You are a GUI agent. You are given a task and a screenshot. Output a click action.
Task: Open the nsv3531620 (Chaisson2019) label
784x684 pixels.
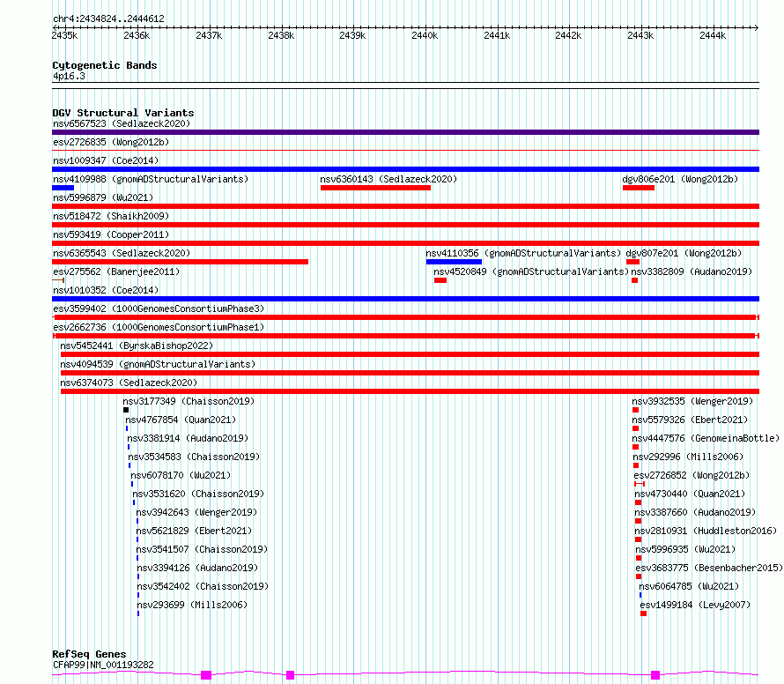tap(198, 494)
